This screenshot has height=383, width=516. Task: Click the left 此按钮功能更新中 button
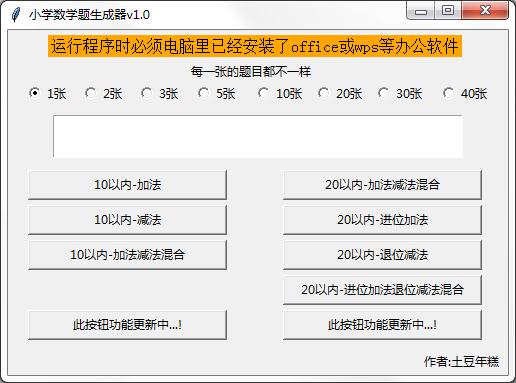127,325
